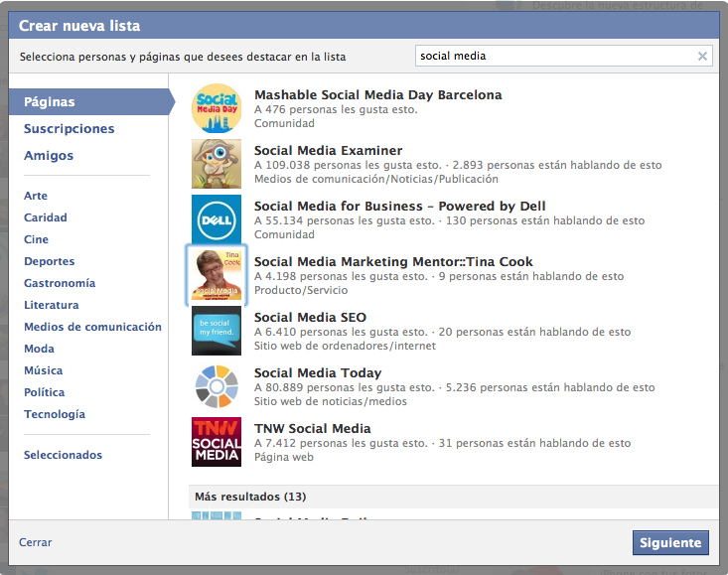The height and width of the screenshot is (575, 728).
Task: Filter by Gastronomía category
Action: tap(60, 283)
